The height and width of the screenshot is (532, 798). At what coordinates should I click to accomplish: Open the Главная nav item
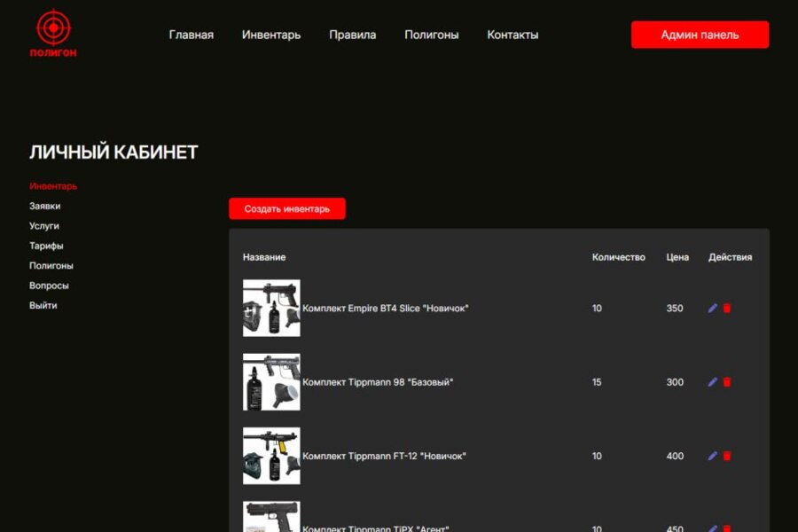click(x=192, y=35)
